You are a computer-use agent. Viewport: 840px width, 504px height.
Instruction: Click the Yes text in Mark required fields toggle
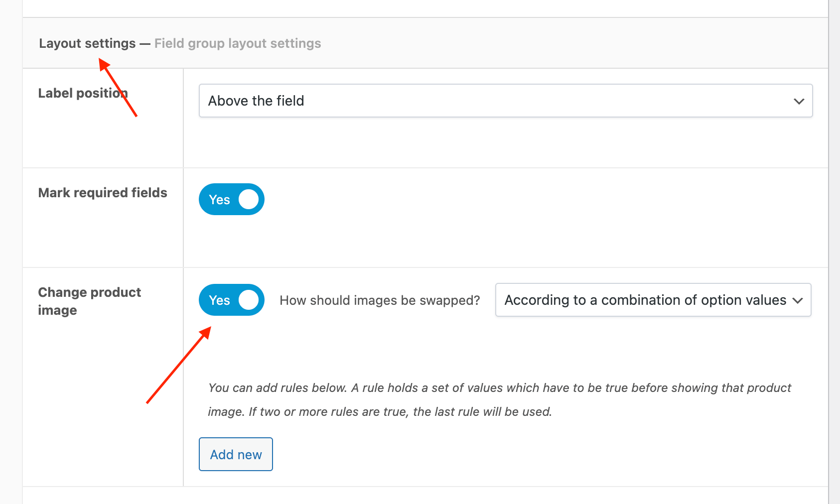(219, 200)
